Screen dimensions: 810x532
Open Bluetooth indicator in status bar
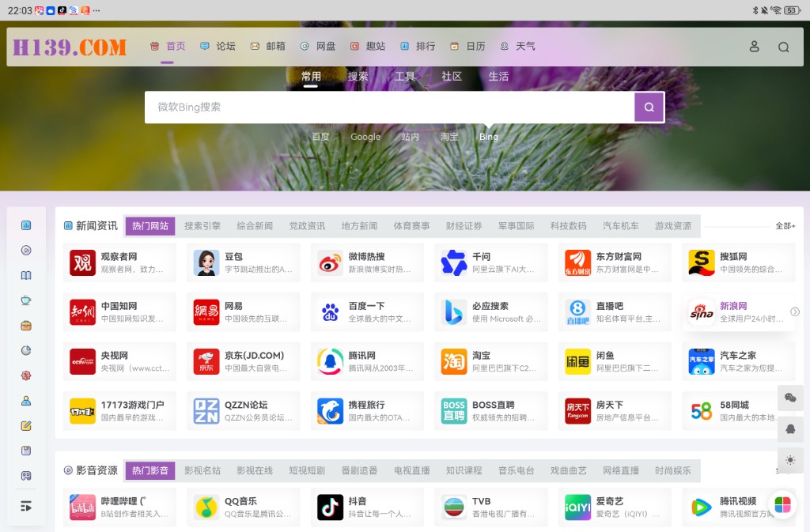point(755,10)
